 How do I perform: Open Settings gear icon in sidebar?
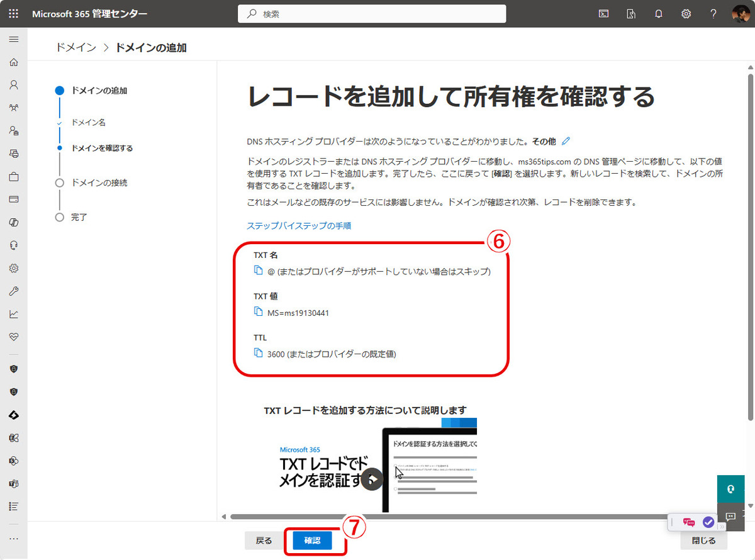tap(13, 268)
